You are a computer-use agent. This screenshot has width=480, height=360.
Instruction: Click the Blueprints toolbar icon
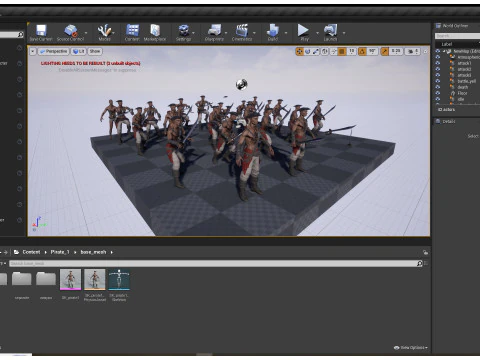[214, 31]
